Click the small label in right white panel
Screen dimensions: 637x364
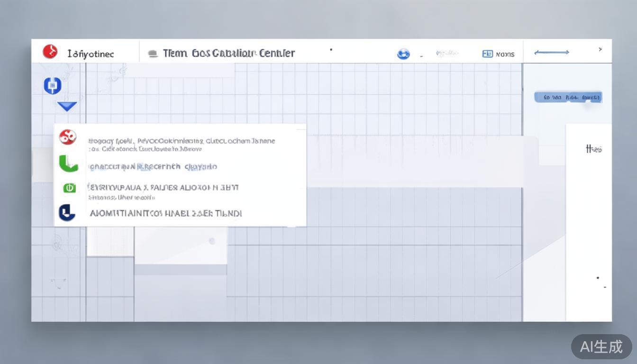pos(593,149)
